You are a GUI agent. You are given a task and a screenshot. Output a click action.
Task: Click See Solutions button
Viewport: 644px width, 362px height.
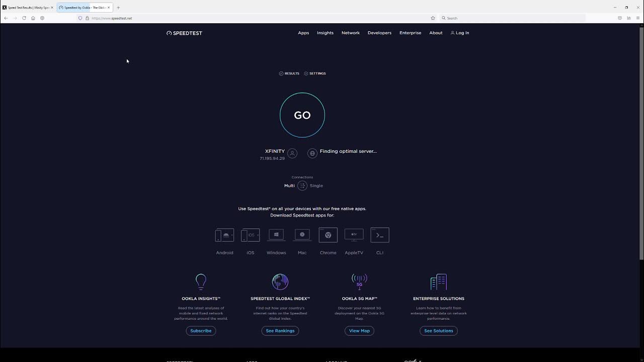tap(439, 331)
